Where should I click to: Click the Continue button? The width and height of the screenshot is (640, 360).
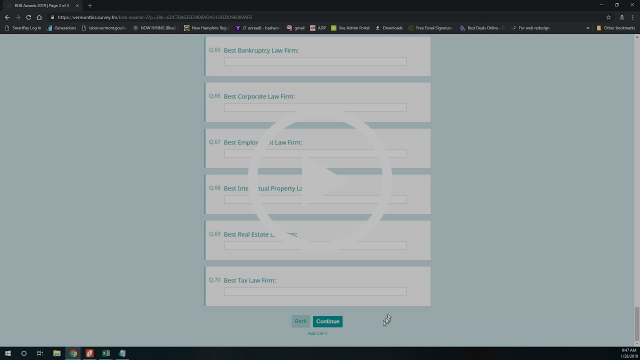[x=328, y=321]
